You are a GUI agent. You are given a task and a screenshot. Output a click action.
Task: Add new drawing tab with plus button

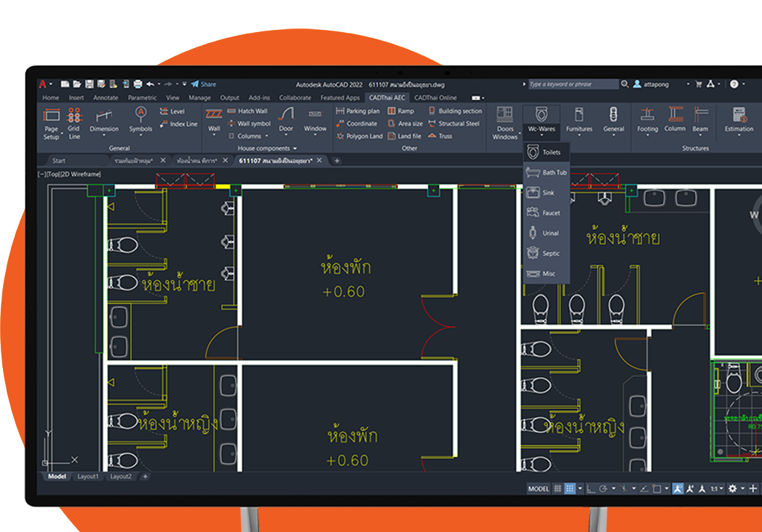[337, 161]
